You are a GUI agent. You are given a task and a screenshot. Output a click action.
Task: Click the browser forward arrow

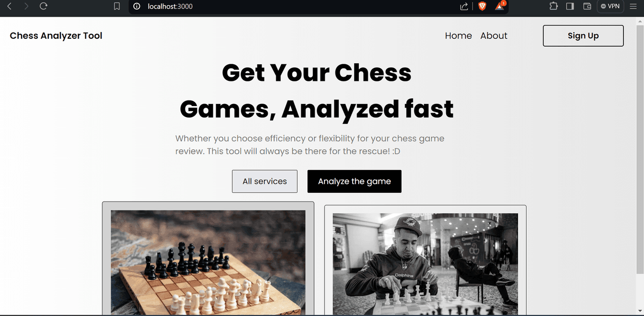(x=26, y=7)
